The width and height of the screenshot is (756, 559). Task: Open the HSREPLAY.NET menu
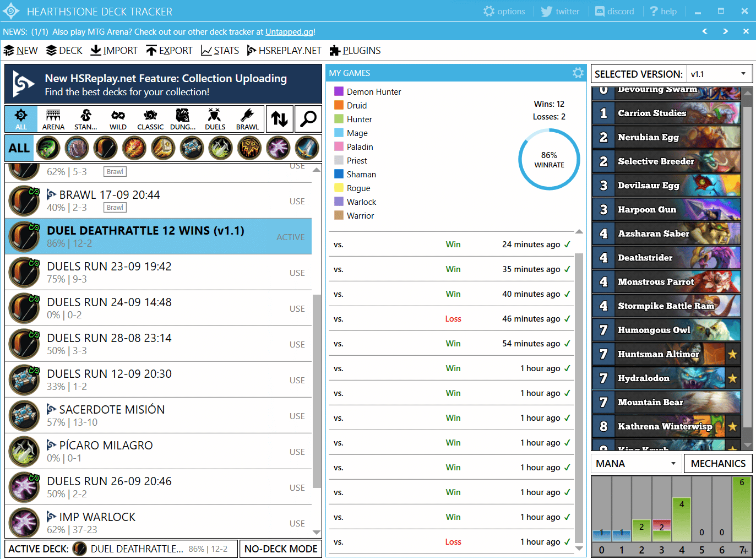tap(284, 51)
